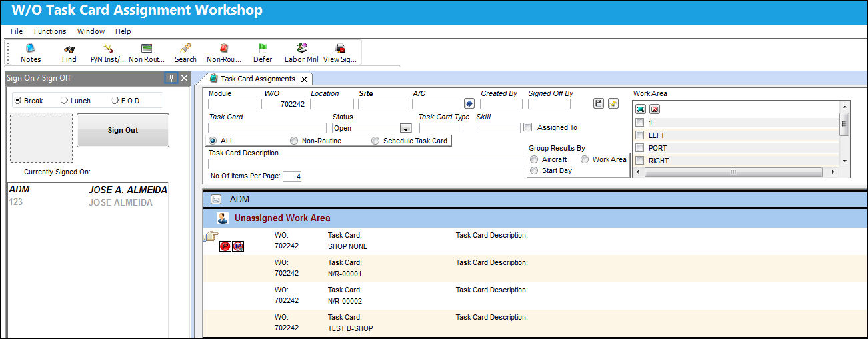Click Work Area vertical scrollbar thumb
Image resolution: width=868 pixels, height=339 pixels.
click(x=845, y=124)
